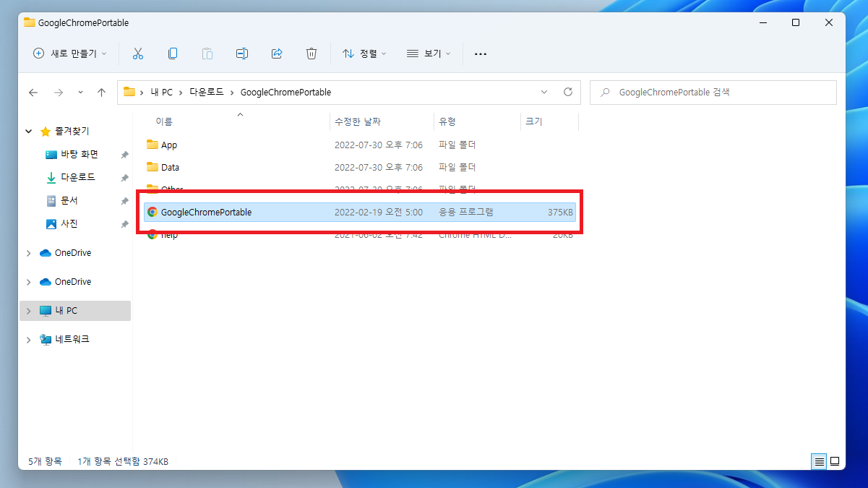Open the 새로 만들기 dropdown button
This screenshot has width=868, height=488.
click(x=70, y=53)
